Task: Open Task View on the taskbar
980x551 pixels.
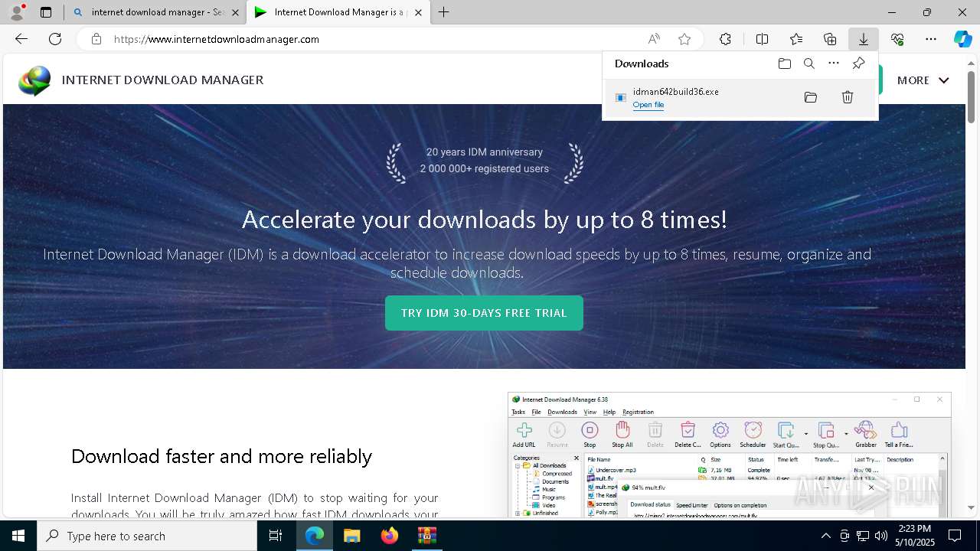Action: click(276, 536)
